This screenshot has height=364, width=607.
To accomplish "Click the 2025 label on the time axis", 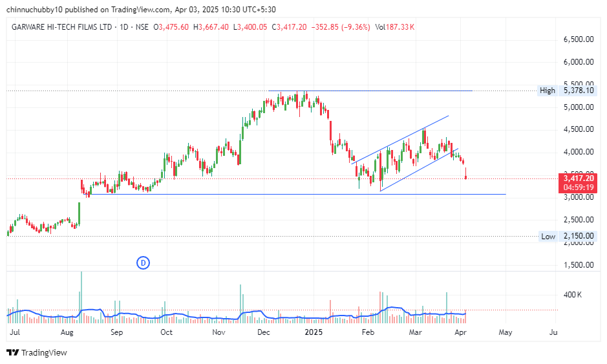I will [x=314, y=332].
